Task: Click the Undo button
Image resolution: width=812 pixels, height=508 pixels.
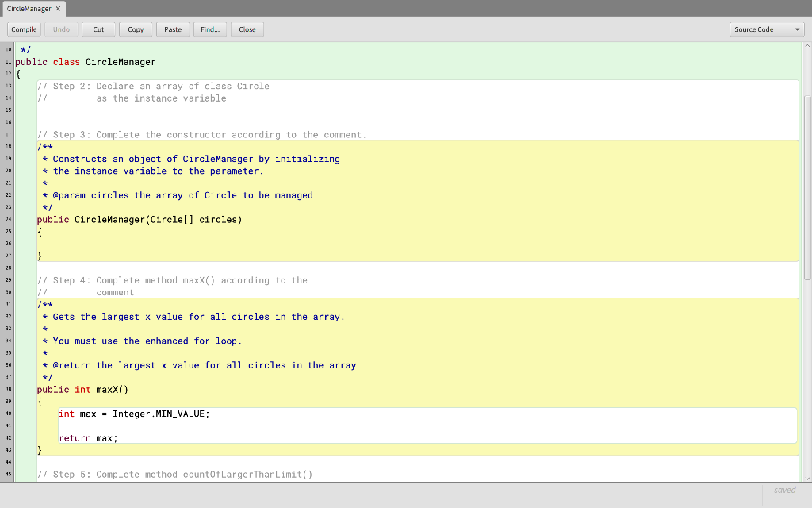Action: pos(61,29)
